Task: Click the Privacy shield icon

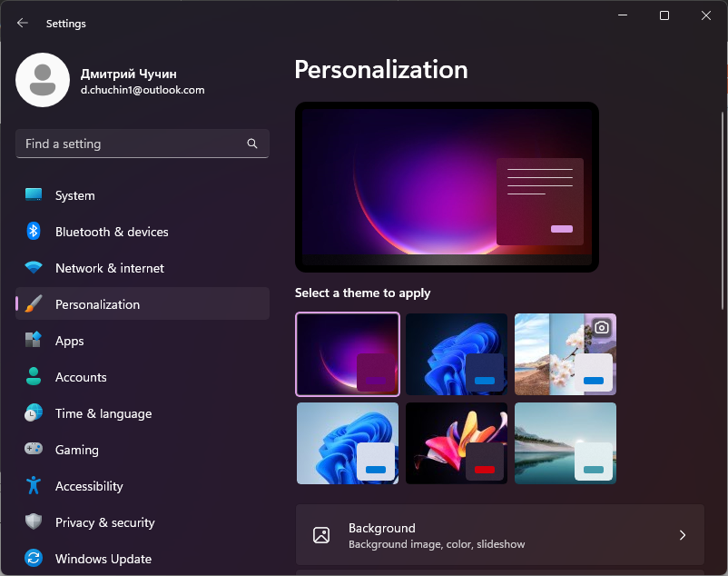Action: point(34,521)
